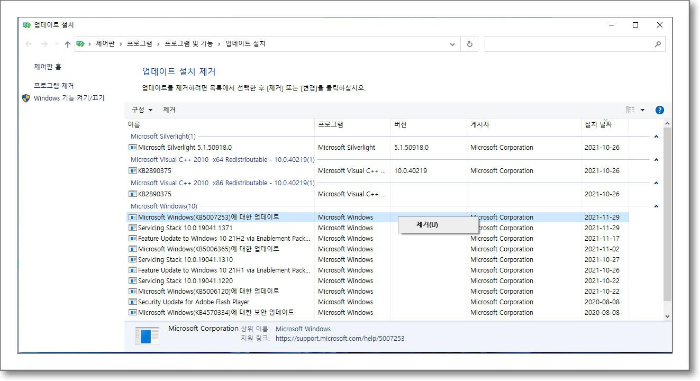
Task: Open the recent locations dropdown arrow
Action: pyautogui.click(x=56, y=44)
